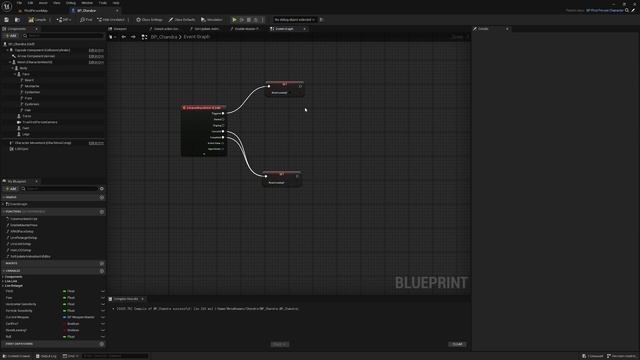Open the File menu
Viewport: 640px width, 360px height.
pyautogui.click(x=19, y=3)
